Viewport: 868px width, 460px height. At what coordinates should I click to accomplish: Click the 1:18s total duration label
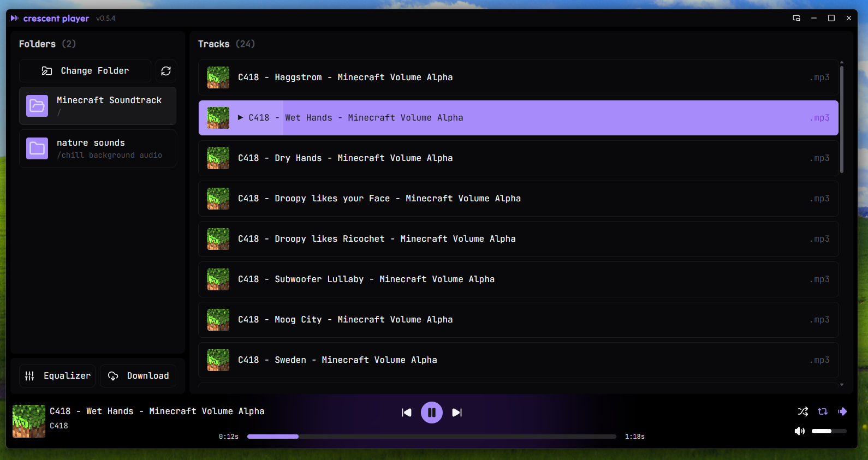(x=635, y=437)
